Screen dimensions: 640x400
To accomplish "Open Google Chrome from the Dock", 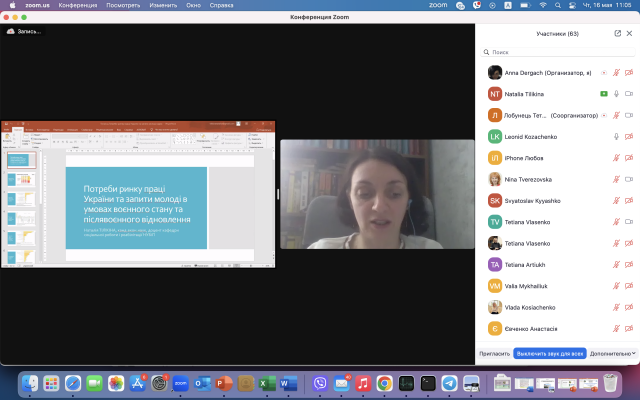I will click(384, 383).
